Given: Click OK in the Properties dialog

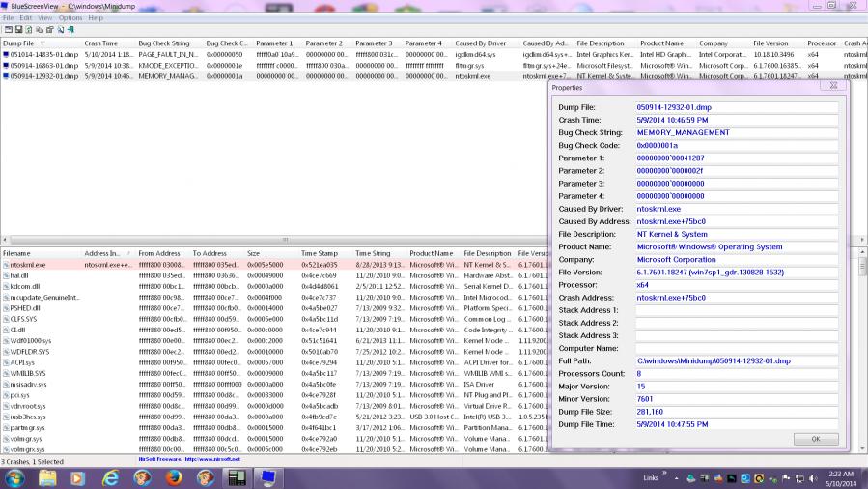Looking at the screenshot, I should pyautogui.click(x=816, y=439).
